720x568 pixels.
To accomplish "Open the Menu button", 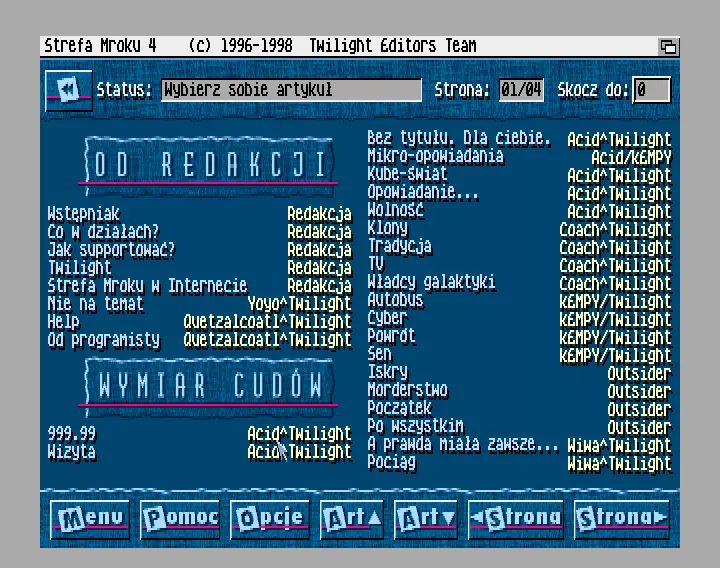I will click(90, 518).
